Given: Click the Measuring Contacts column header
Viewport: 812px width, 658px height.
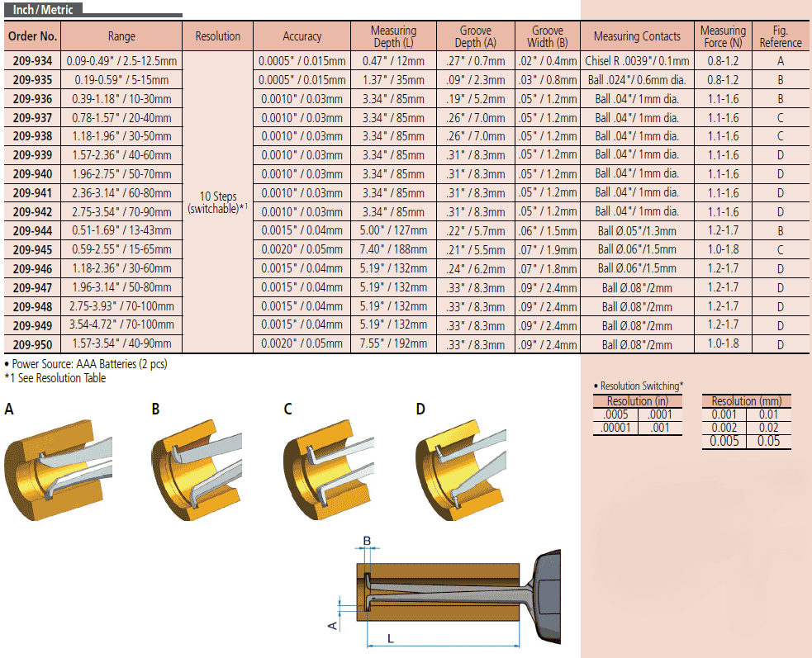Looking at the screenshot, I should coord(637,36).
